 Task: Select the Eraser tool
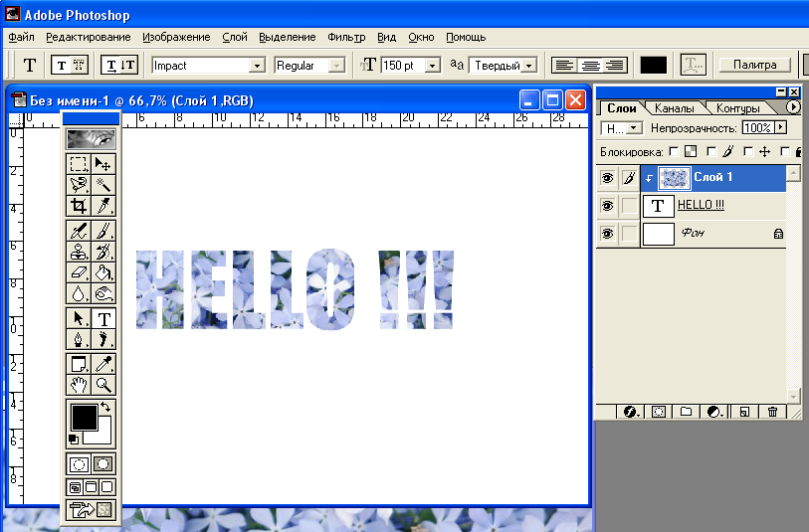click(x=79, y=272)
